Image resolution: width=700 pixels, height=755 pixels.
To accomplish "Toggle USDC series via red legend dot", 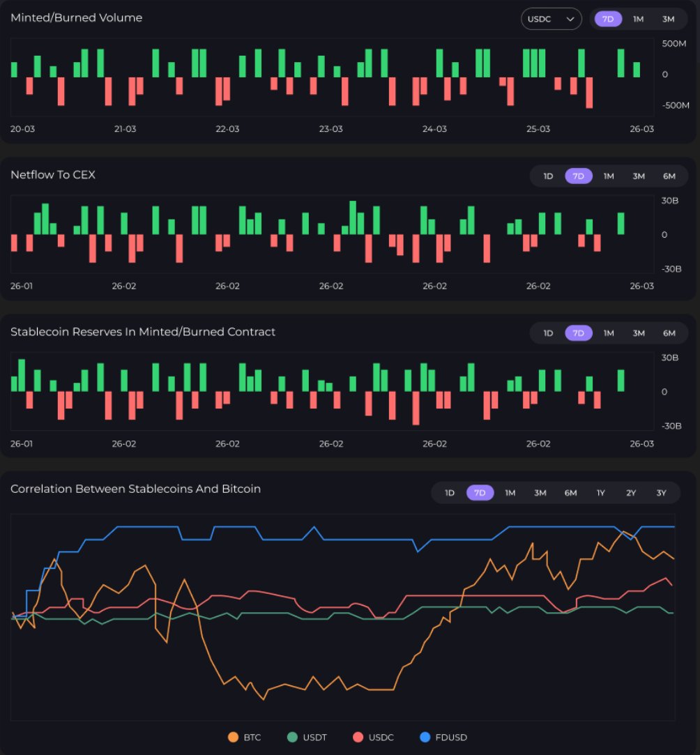I will [x=358, y=737].
